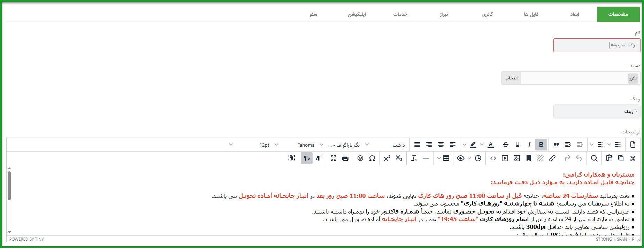Image resolution: width=644 pixels, height=248 pixels.
Task: Insert a bulleted list
Action: pyautogui.click(x=618, y=145)
